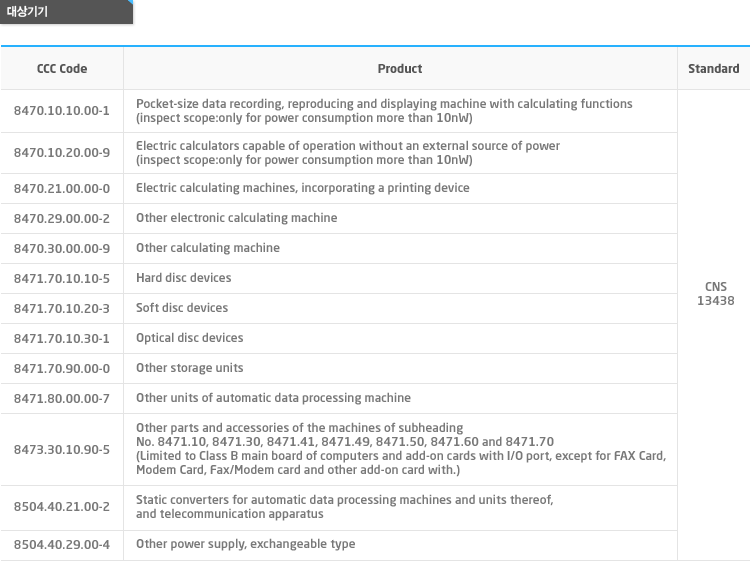Select code 8470.10.10.00-1 cell
The width and height of the screenshot is (750, 561).
pyautogui.click(x=62, y=111)
